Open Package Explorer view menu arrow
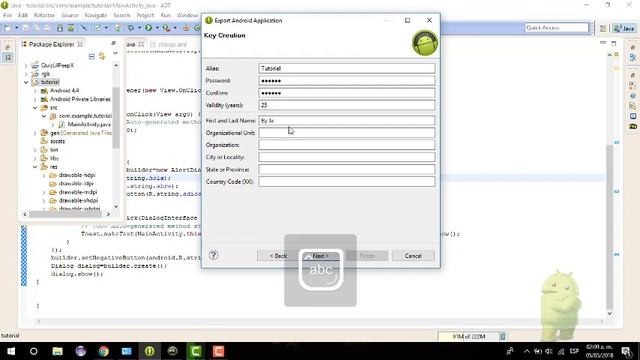Image resolution: width=640 pixels, height=360 pixels. click(116, 53)
